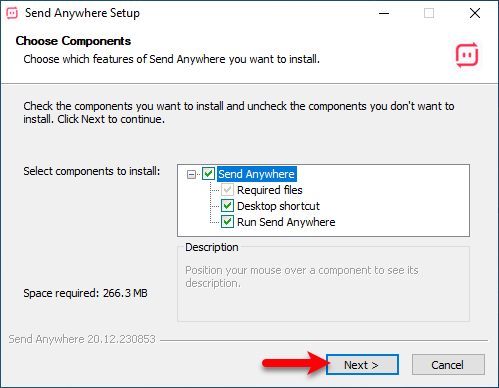Click empty area of components list
Image resolution: width=499 pixels, height=388 pixels.
400,207
